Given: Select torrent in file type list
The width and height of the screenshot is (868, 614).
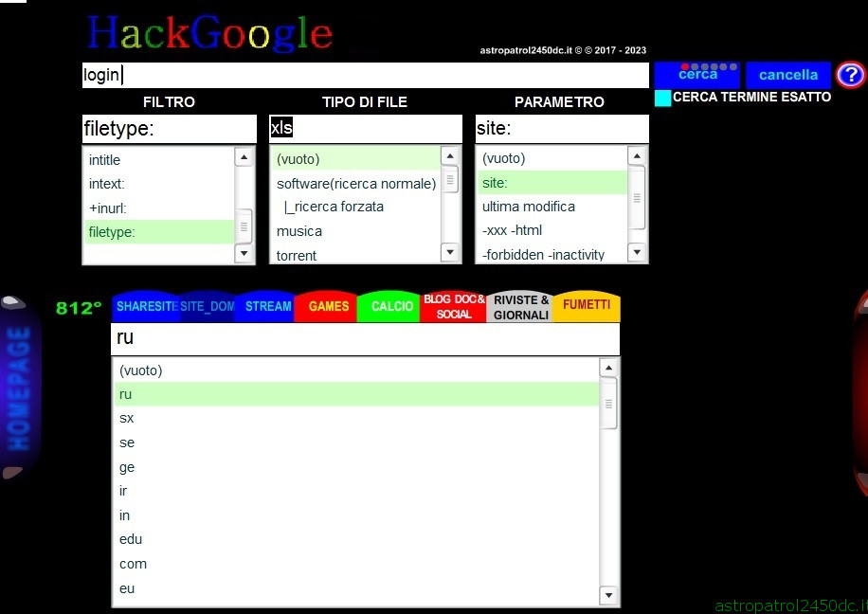Looking at the screenshot, I should (356, 255).
